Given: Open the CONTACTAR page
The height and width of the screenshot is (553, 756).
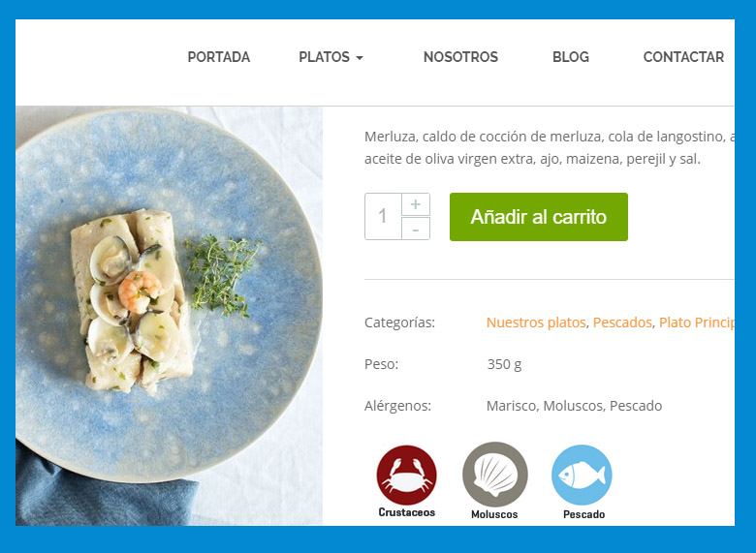Looking at the screenshot, I should tap(683, 57).
